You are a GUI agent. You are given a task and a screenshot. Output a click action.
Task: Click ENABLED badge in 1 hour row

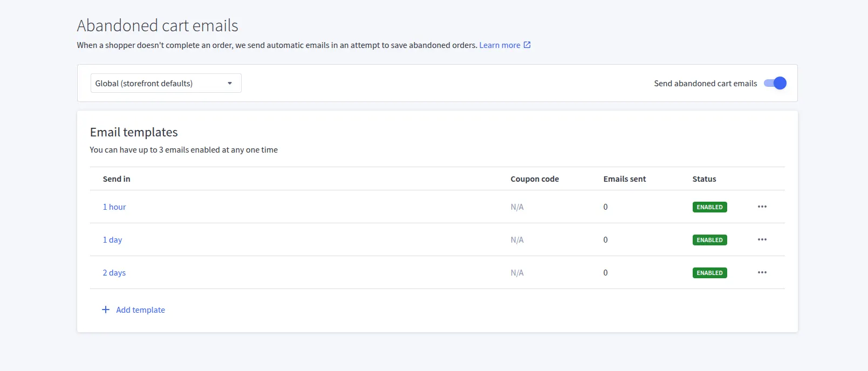(x=709, y=207)
